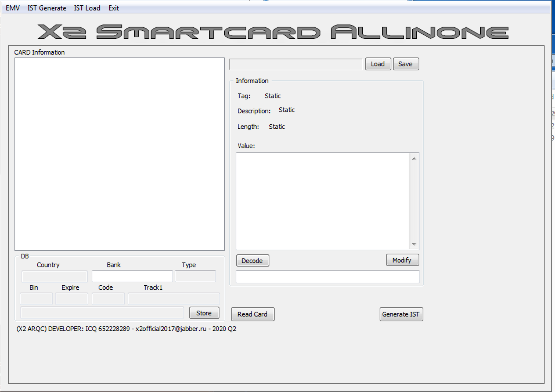Click the Country field in DB
The width and height of the screenshot is (555, 392).
54,276
